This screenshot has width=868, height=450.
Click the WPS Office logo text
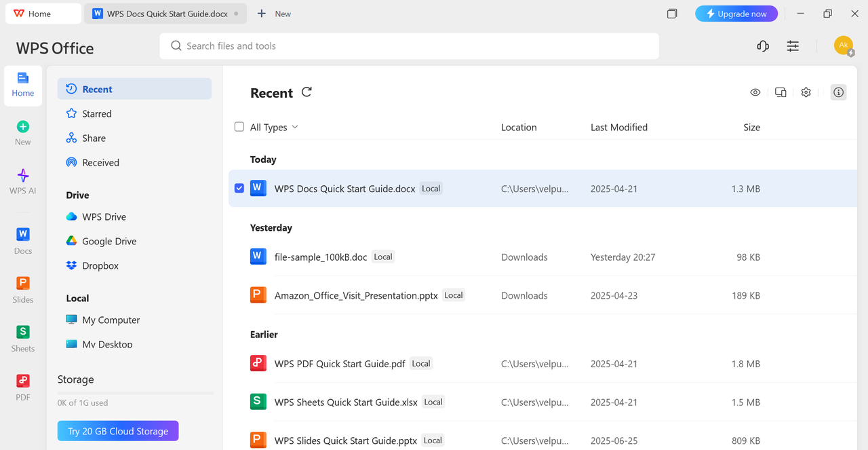pos(55,48)
